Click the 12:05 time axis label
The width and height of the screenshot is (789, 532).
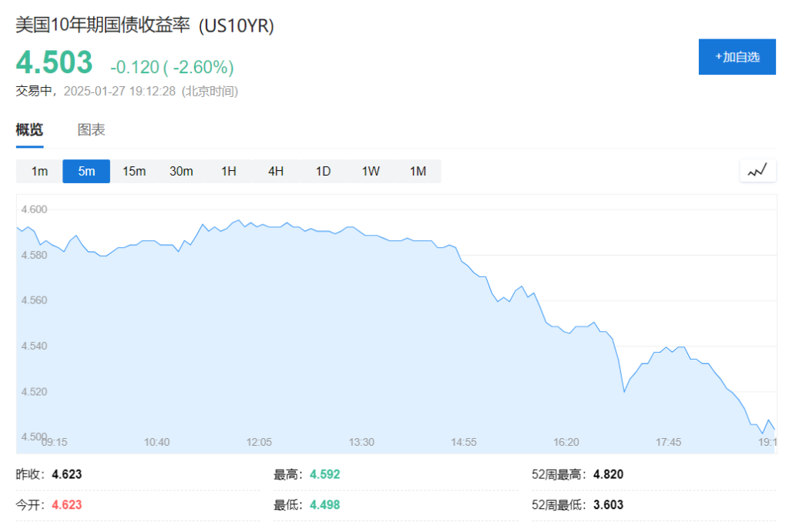259,442
